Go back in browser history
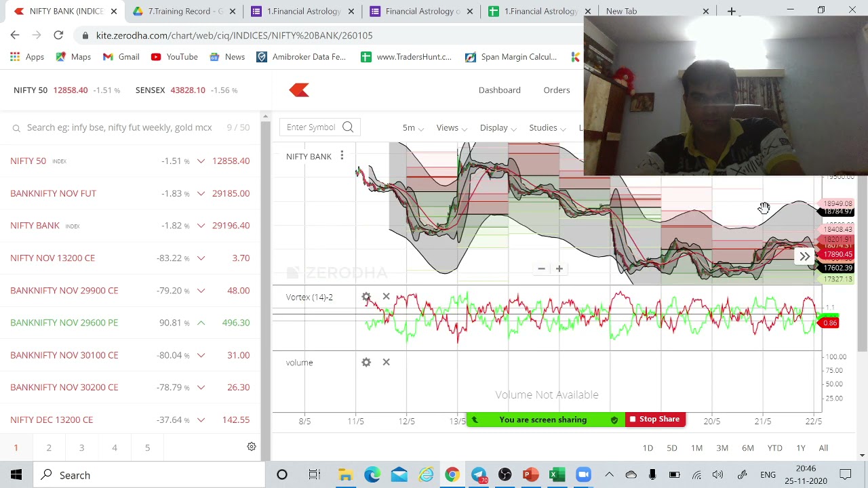 point(15,35)
